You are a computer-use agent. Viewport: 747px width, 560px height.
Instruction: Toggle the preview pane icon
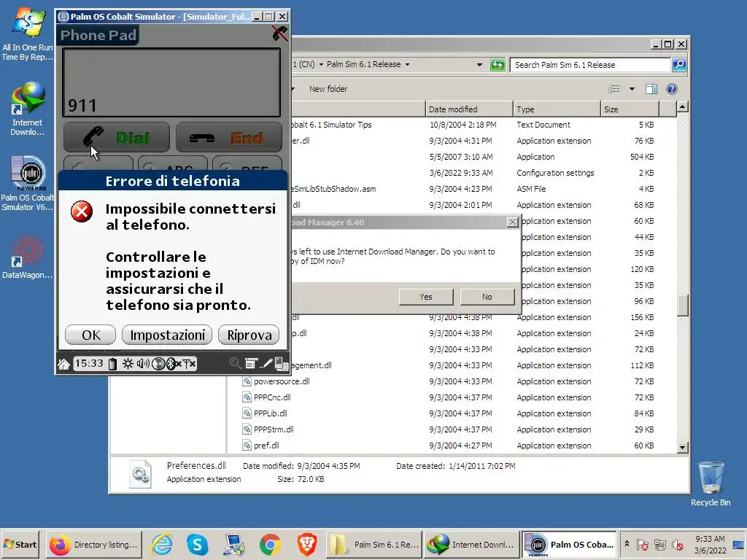pyautogui.click(x=651, y=89)
